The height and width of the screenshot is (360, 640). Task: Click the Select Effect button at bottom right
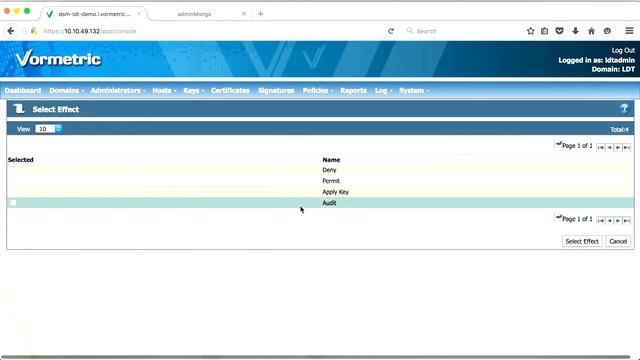(x=582, y=241)
